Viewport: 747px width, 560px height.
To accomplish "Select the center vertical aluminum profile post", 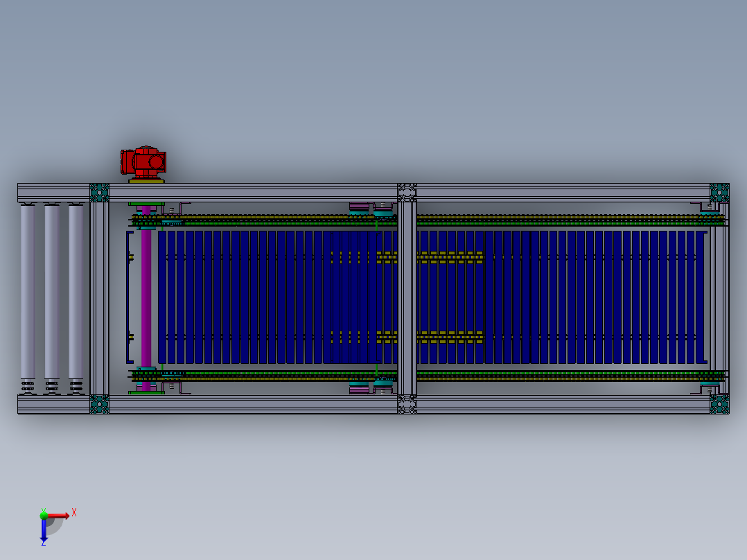I will 407,298.
